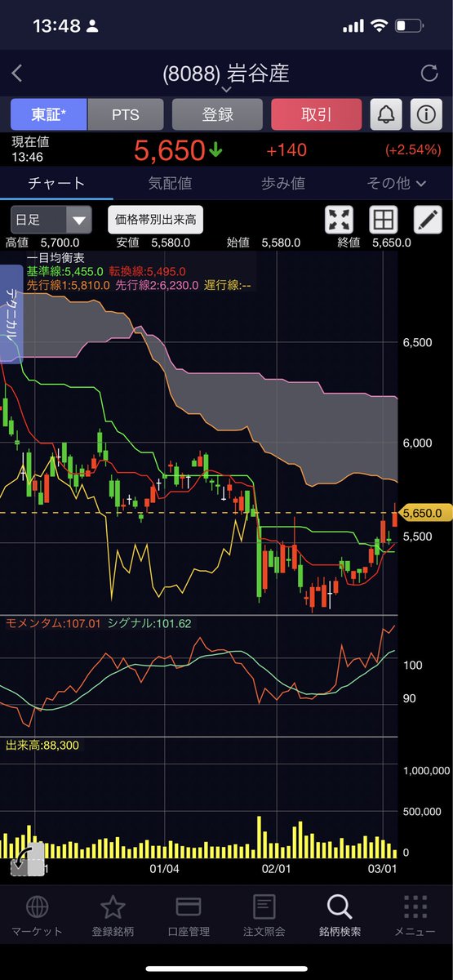Expand the chevron under the stock name
Image resolution: width=453 pixels, height=980 pixels.
click(x=227, y=90)
